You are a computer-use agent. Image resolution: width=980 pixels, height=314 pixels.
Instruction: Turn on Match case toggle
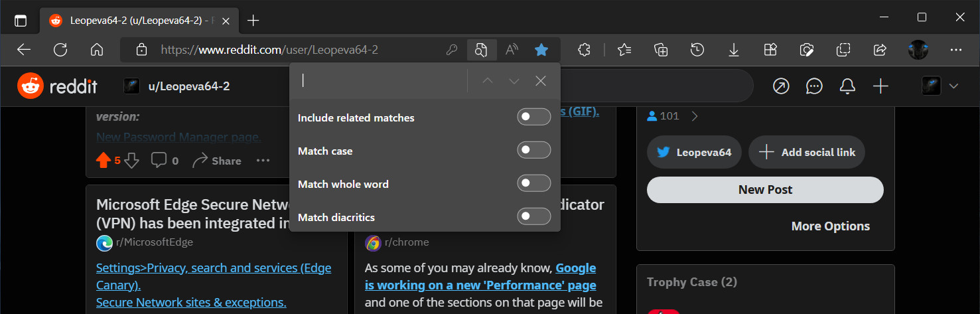coord(533,151)
